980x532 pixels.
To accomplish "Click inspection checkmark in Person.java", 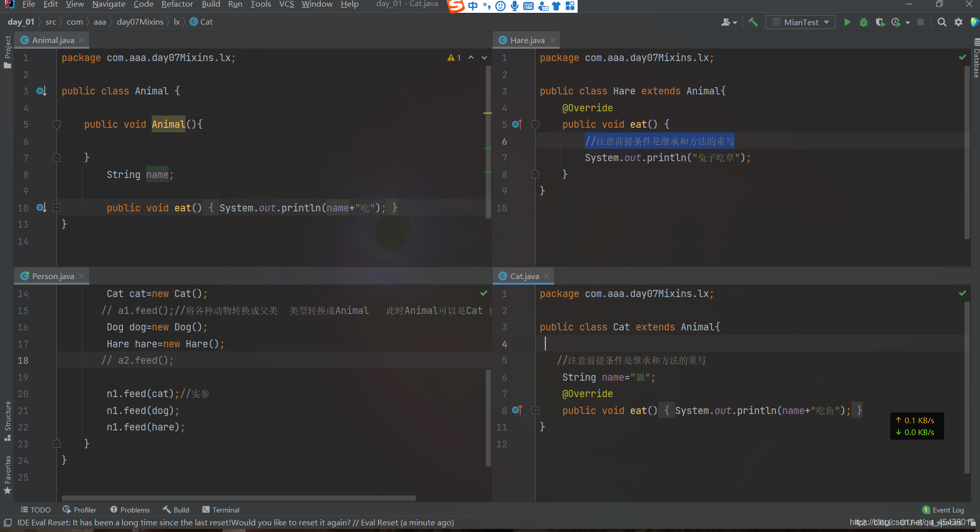I will coord(484,293).
